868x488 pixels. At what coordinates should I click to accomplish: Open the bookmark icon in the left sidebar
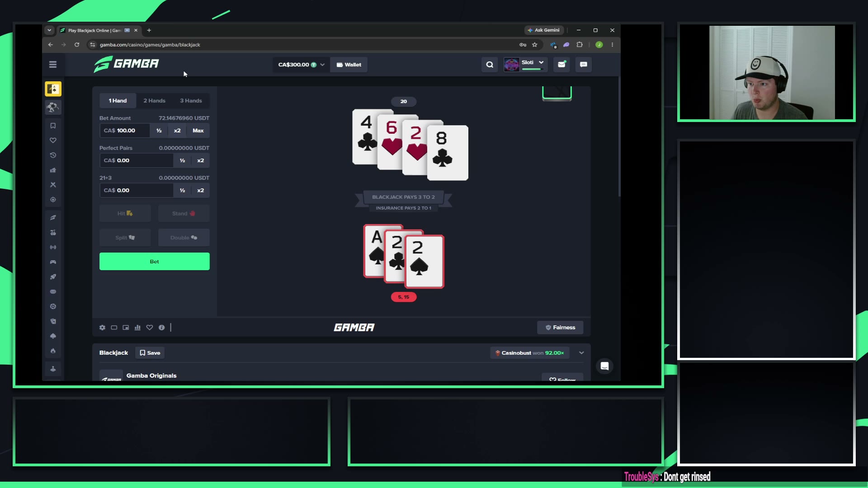(x=53, y=126)
